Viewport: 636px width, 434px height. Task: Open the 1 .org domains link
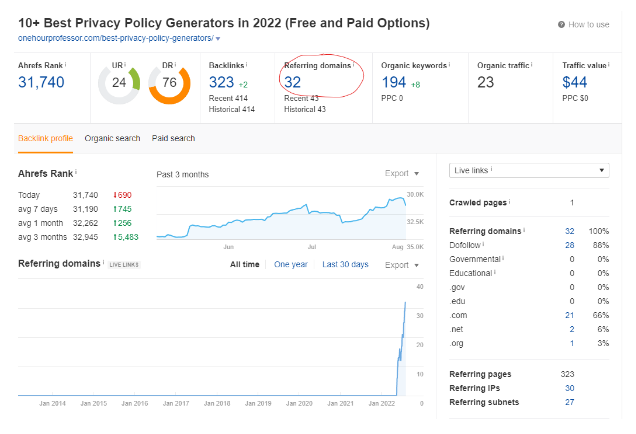[572, 343]
